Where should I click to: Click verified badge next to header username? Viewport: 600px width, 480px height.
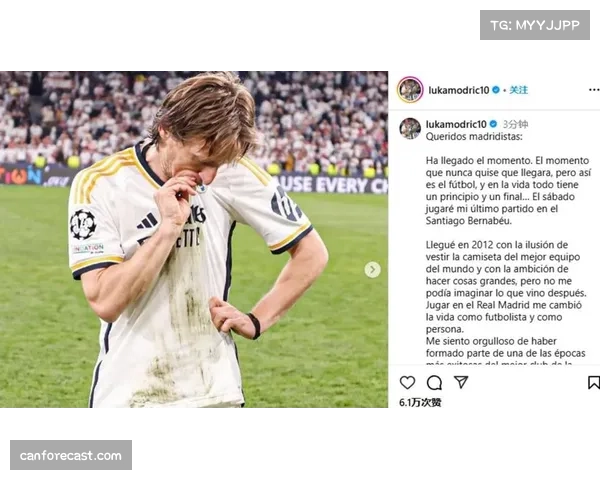[496, 90]
